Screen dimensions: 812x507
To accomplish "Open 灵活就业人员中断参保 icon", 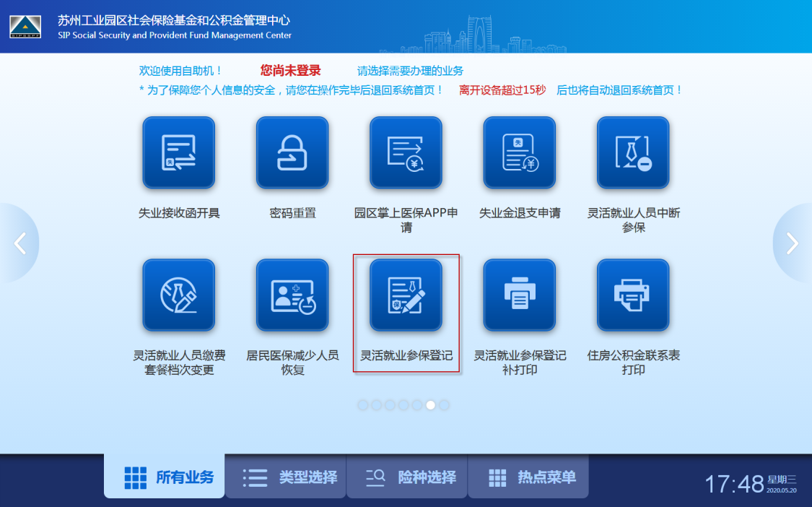I will pos(633,152).
